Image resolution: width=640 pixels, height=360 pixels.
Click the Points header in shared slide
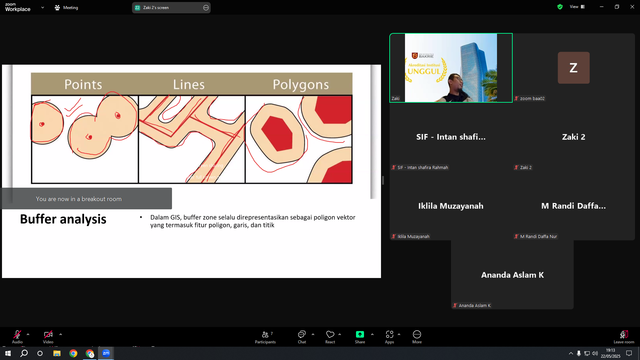click(x=83, y=84)
